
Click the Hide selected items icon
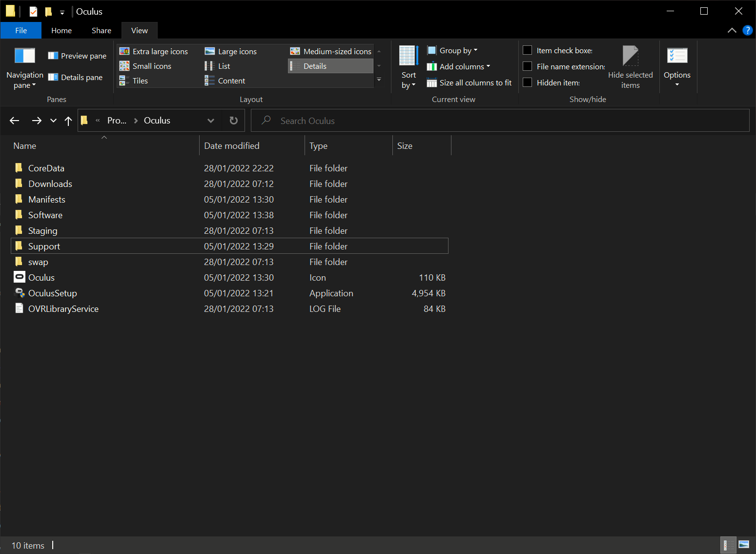tap(630, 57)
